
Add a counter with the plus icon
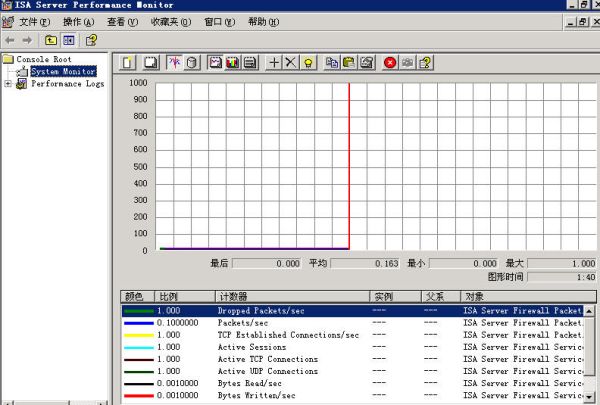coord(275,62)
